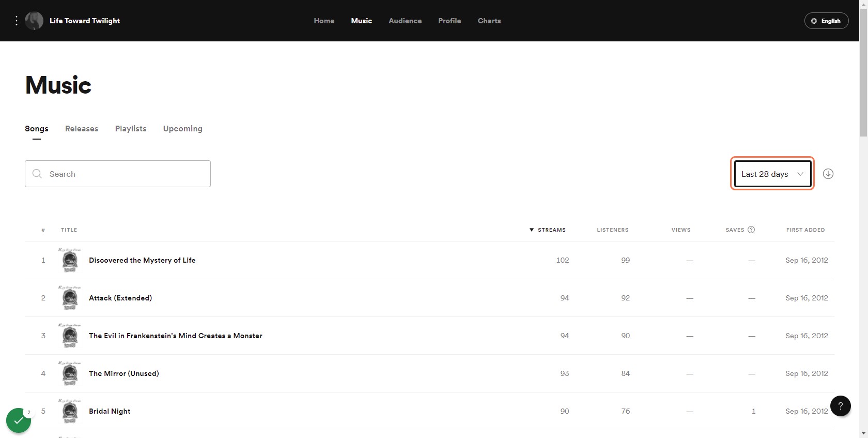Open The Mirror (Unused) song

pyautogui.click(x=124, y=373)
